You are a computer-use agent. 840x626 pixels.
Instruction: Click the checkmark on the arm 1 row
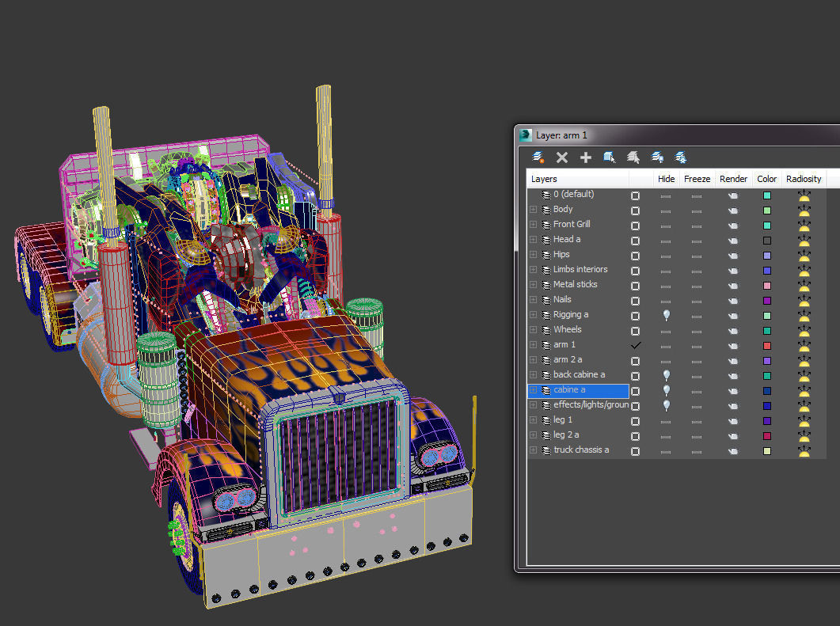[x=636, y=345]
